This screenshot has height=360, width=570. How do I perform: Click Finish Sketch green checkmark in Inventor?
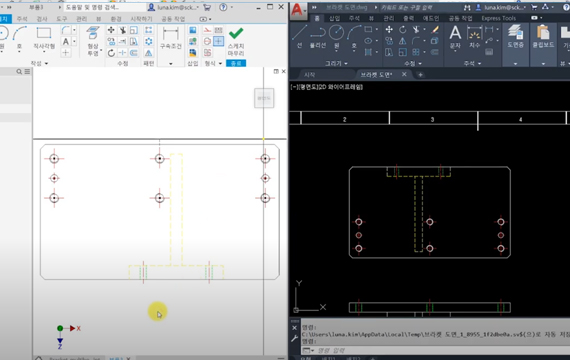point(236,33)
